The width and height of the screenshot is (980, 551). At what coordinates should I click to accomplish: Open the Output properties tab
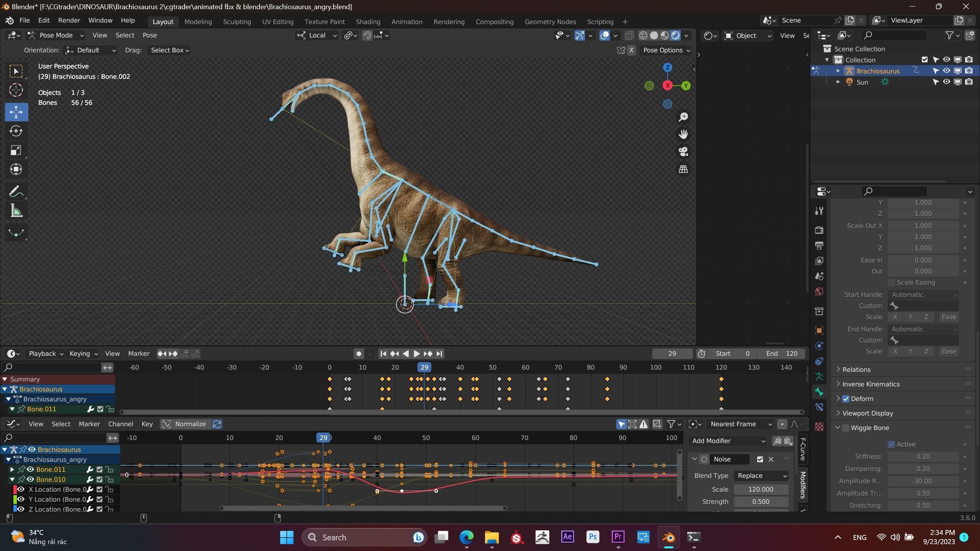819,245
